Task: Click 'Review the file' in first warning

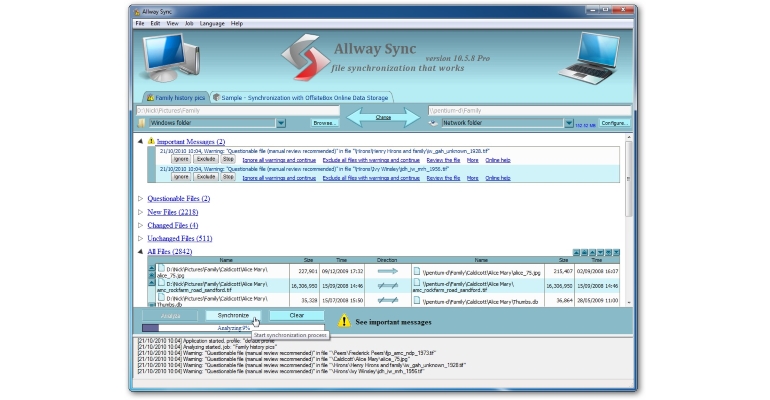Action: click(x=443, y=160)
